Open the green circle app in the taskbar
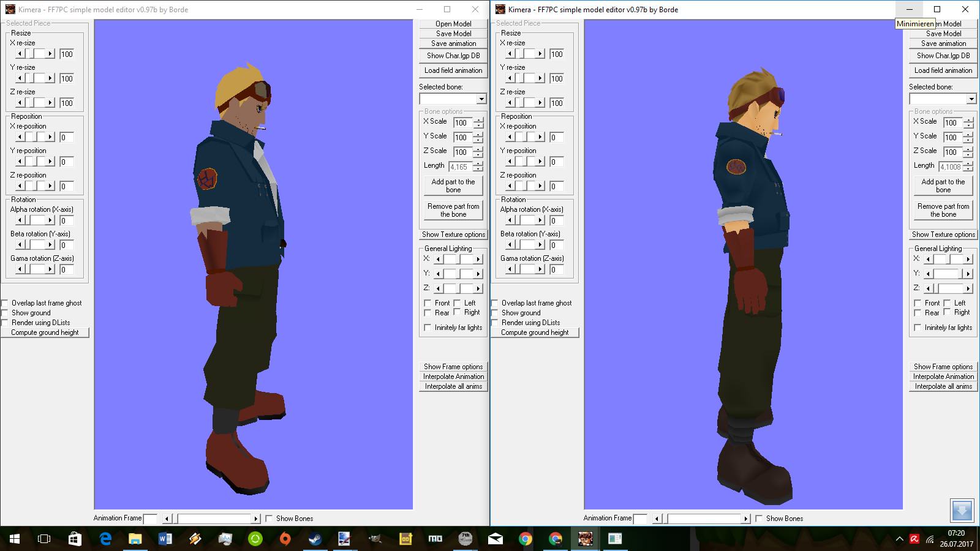This screenshot has height=551, width=980. 255,539
